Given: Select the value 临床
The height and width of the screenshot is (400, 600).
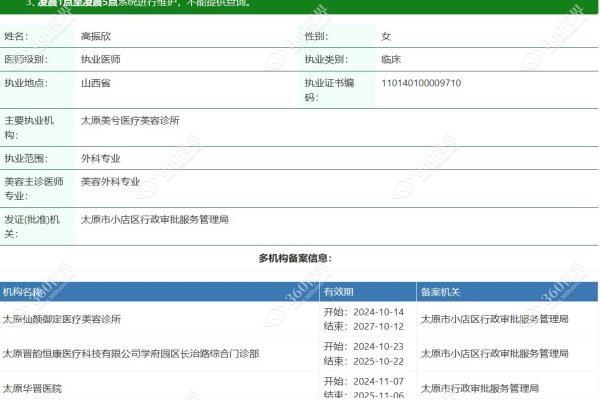Looking at the screenshot, I should pyautogui.click(x=391, y=59).
